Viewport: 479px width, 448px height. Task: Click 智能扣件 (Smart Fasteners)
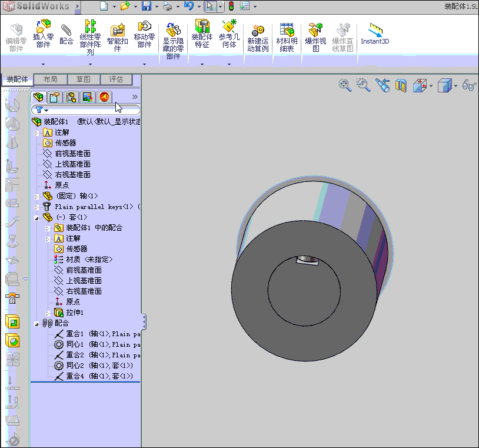click(117, 37)
